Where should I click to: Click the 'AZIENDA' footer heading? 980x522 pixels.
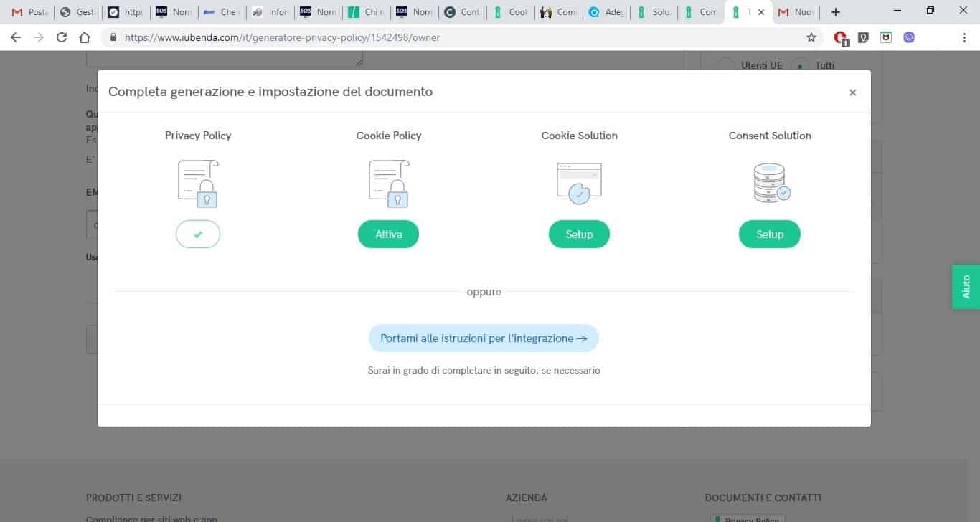527,498
